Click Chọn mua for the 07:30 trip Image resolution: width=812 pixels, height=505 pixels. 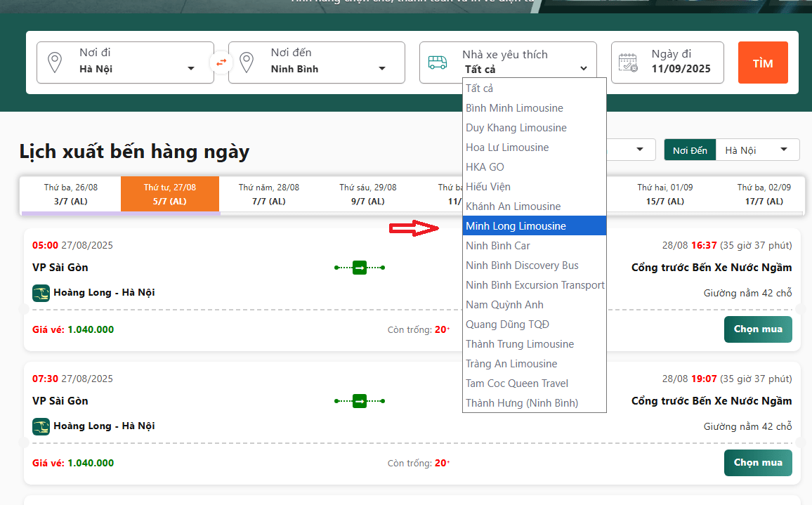point(757,463)
